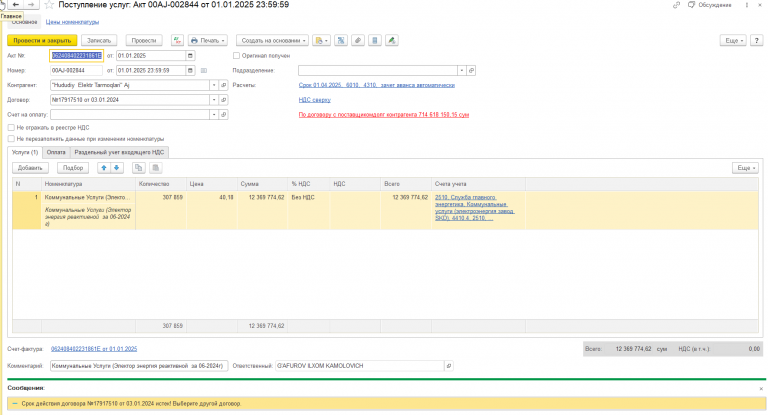Viewport: 768px width, 415px height.
Task: Click the expired contract warning message
Action: tap(386, 404)
